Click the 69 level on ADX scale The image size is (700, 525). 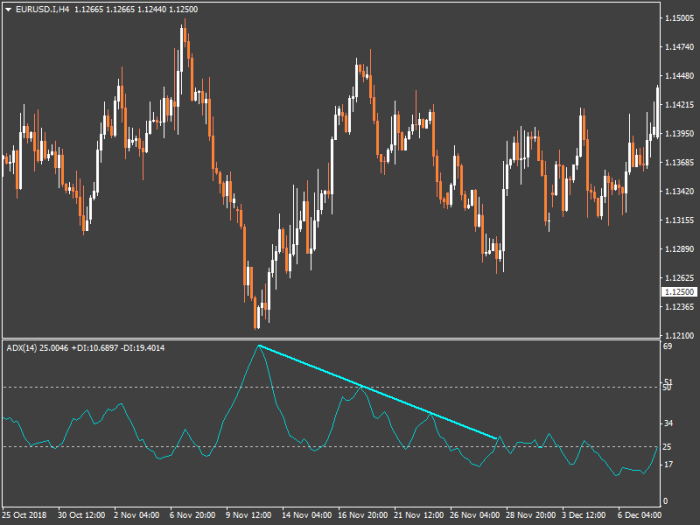[x=667, y=346]
